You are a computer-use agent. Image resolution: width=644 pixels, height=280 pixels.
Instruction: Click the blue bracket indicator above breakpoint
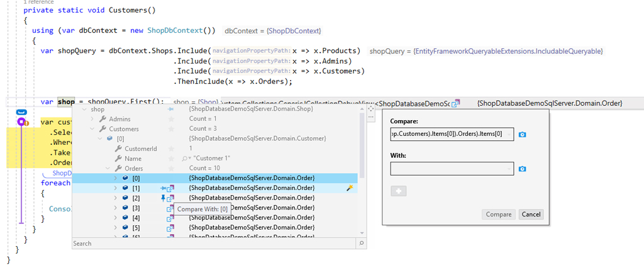coord(21,112)
